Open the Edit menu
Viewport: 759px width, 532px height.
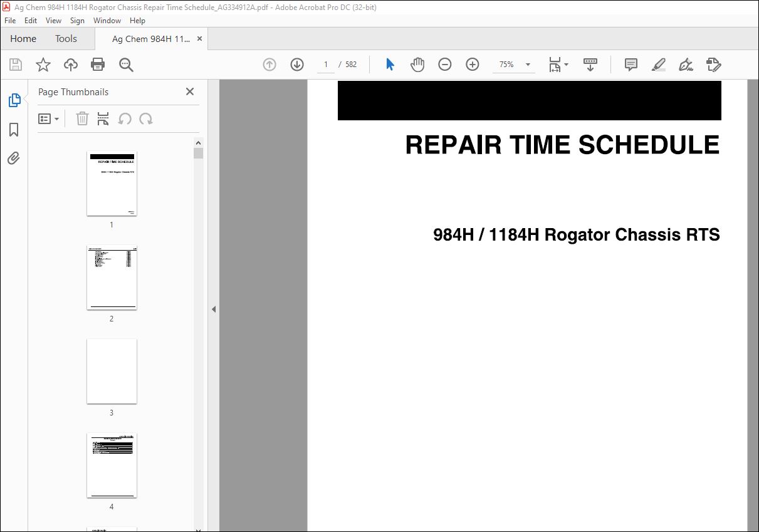pos(31,21)
